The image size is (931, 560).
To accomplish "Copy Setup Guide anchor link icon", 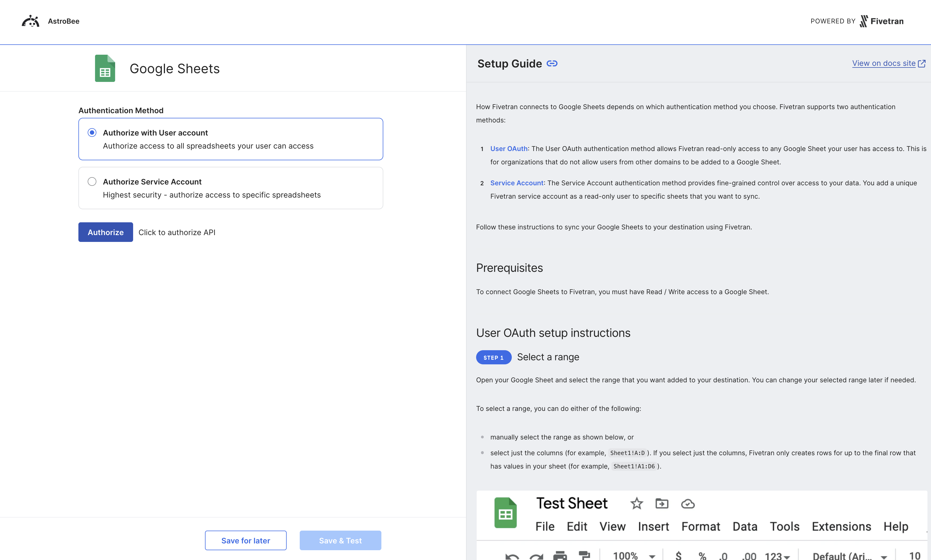I will click(x=552, y=63).
